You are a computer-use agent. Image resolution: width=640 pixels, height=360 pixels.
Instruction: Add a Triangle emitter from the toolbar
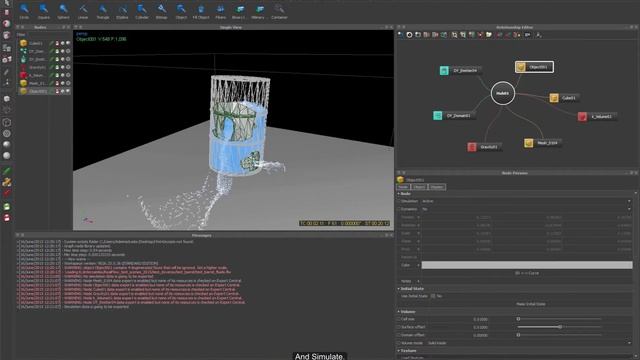tap(102, 11)
